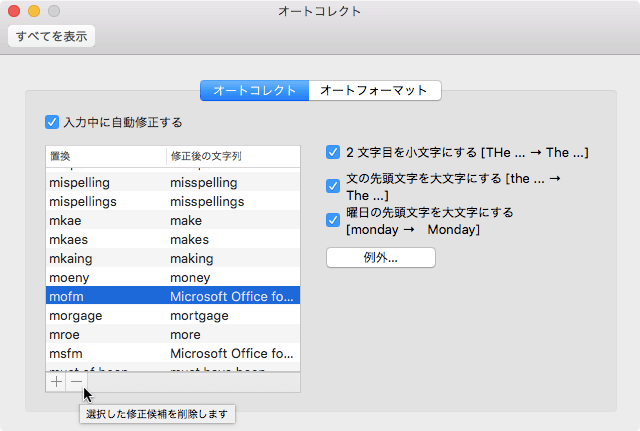Select the morgage entry in table

pos(173,315)
